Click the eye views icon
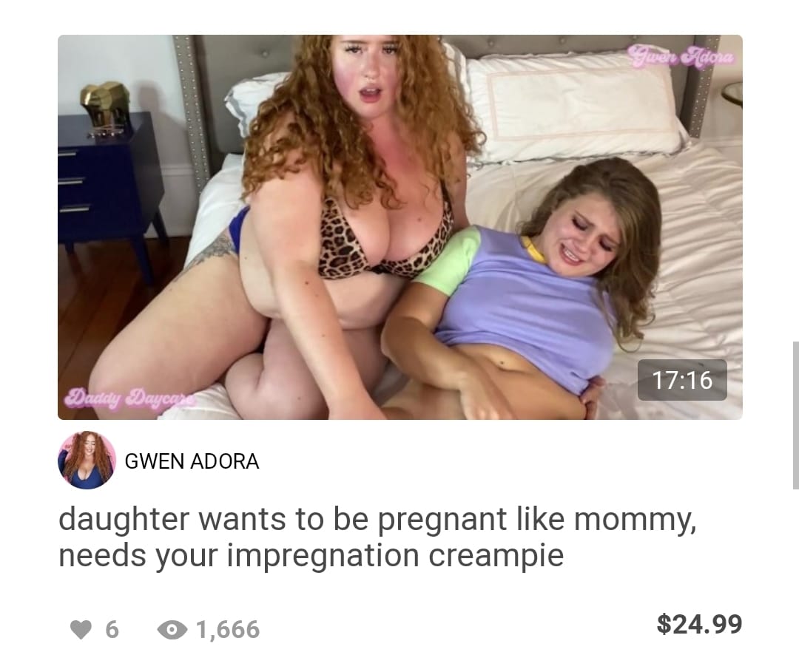 click(x=172, y=630)
